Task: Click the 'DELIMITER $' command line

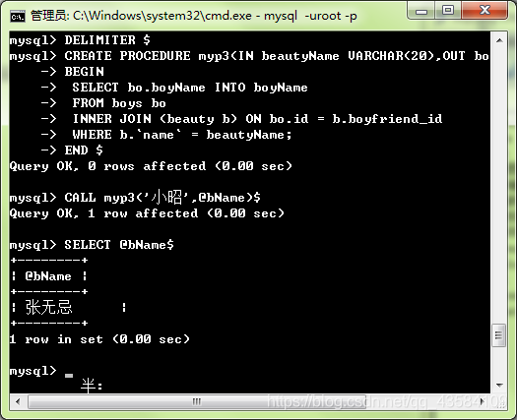Action: click(80, 40)
